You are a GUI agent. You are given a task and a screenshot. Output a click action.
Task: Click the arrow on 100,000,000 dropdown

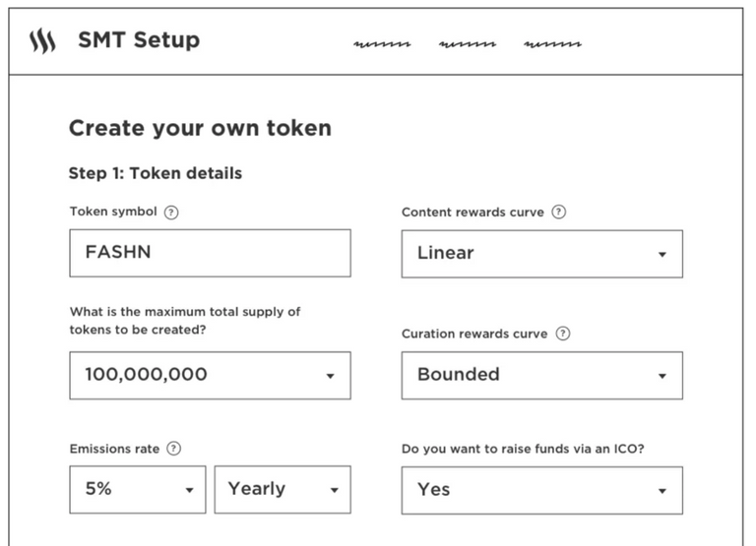(331, 376)
